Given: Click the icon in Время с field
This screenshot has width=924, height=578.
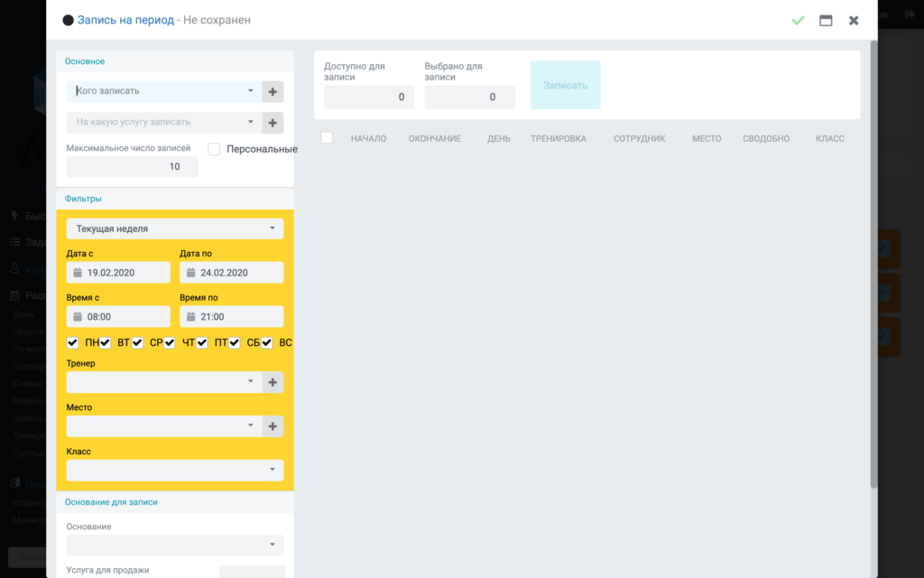Looking at the screenshot, I should [78, 317].
